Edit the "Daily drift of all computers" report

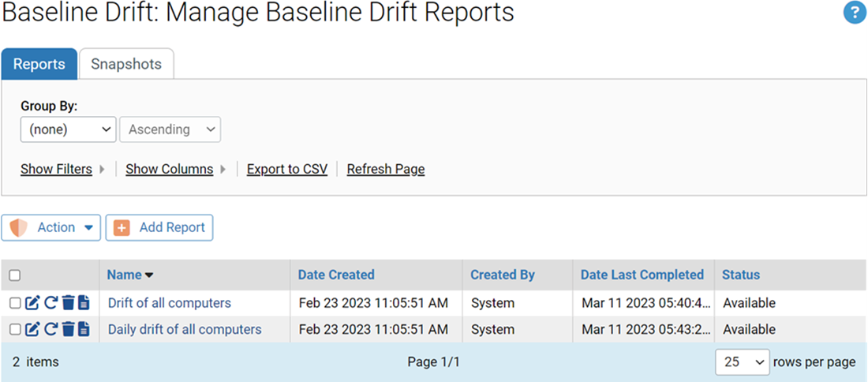coord(32,329)
